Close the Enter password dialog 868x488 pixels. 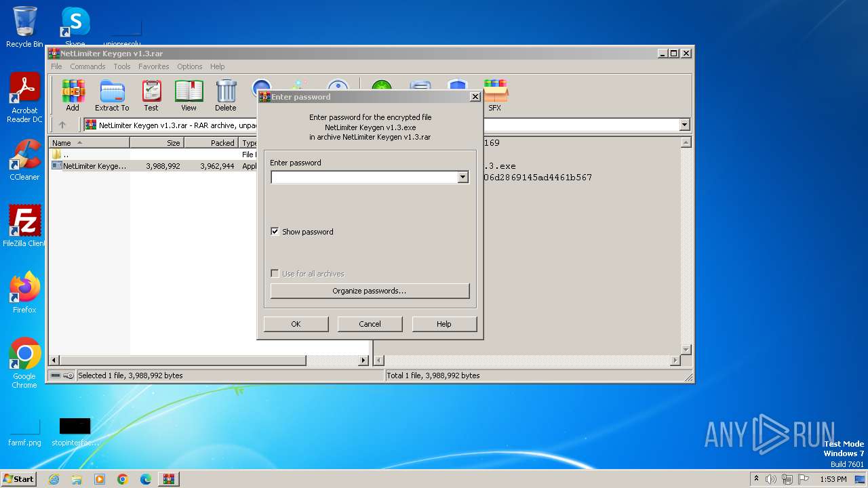475,97
